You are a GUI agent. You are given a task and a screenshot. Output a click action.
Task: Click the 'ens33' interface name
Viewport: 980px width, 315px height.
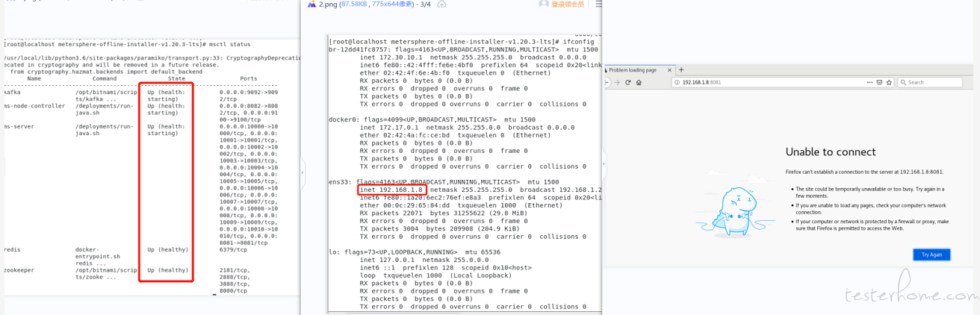click(340, 181)
